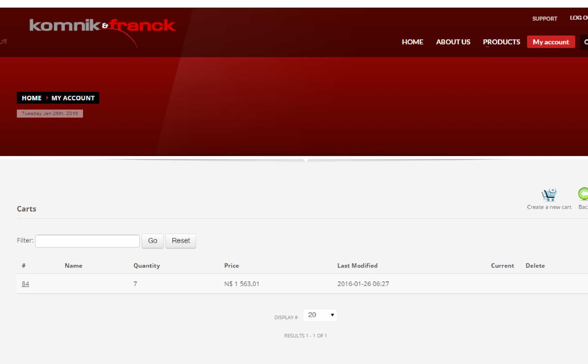
Task: Click HOME in the breadcrumb
Action: 31,98
